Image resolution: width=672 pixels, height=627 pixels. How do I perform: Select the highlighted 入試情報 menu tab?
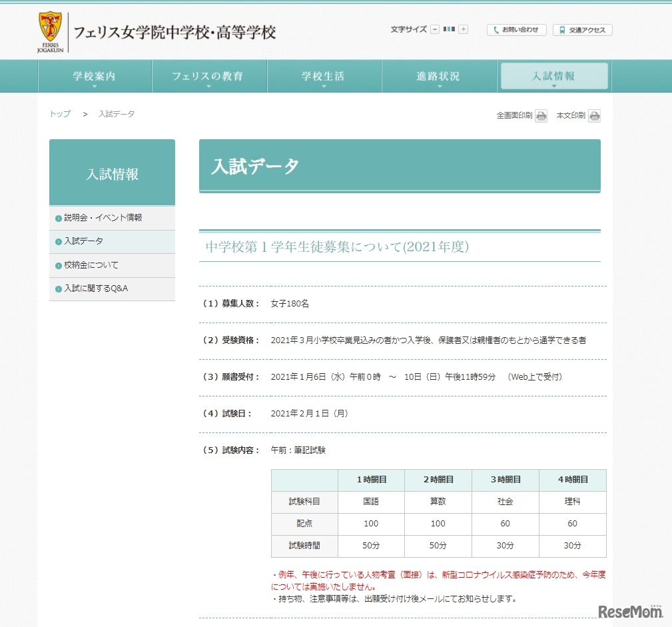553,77
